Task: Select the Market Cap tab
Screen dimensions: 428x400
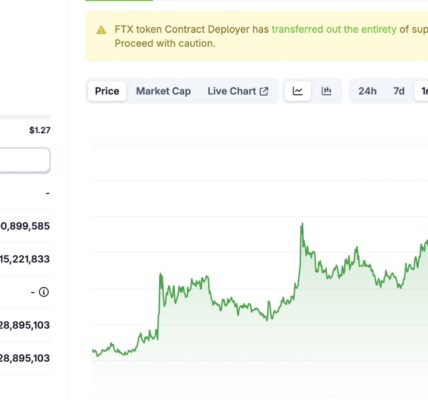Action: [x=163, y=91]
